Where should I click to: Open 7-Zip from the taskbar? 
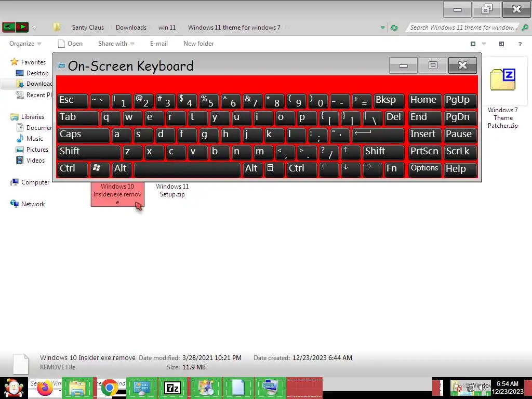[x=172, y=388]
